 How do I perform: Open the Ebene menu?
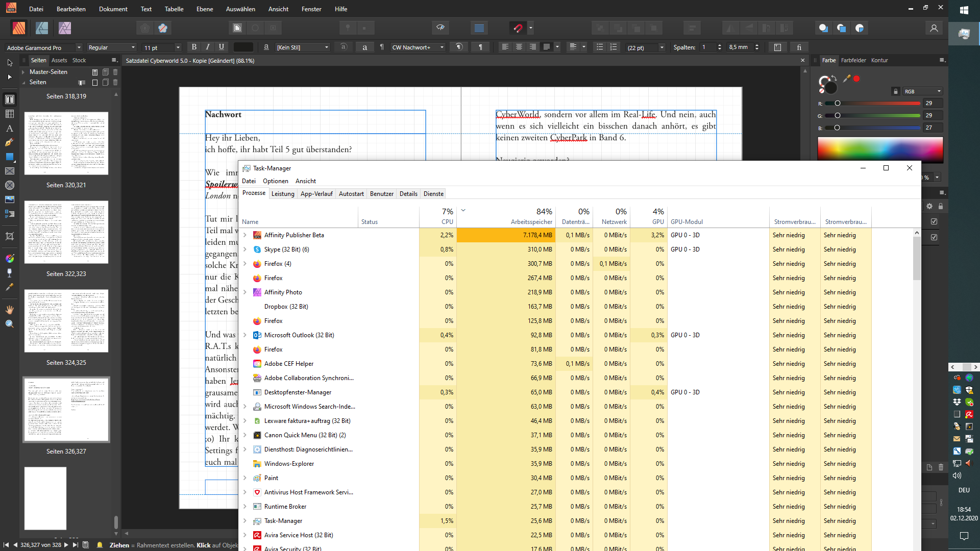pos(205,9)
